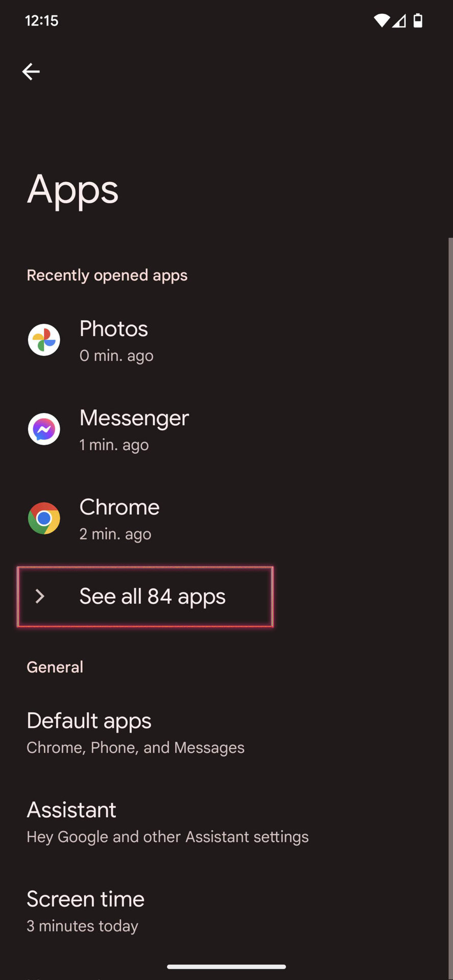Open Screen time settings
This screenshot has height=980, width=453.
click(86, 911)
